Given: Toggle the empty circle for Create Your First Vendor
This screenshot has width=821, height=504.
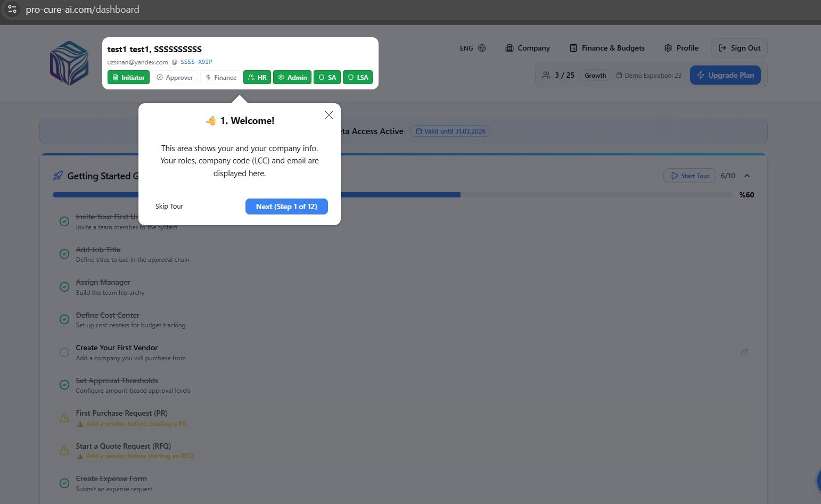Looking at the screenshot, I should point(64,352).
